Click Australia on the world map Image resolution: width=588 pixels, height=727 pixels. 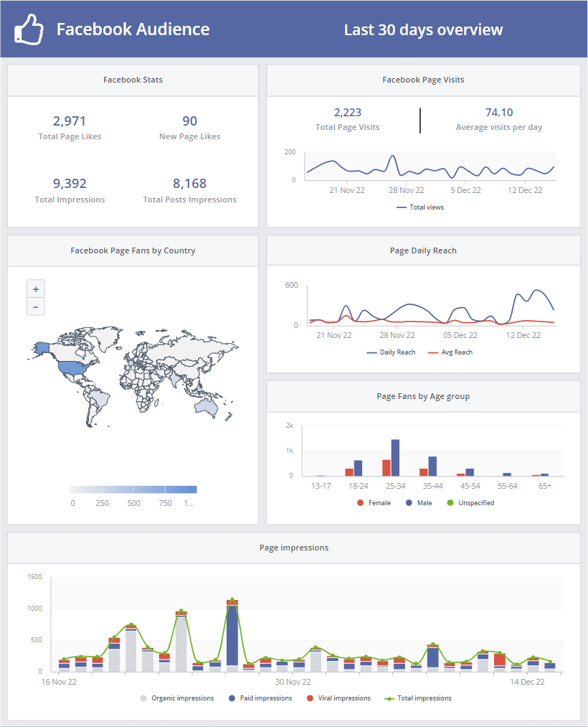click(x=205, y=407)
